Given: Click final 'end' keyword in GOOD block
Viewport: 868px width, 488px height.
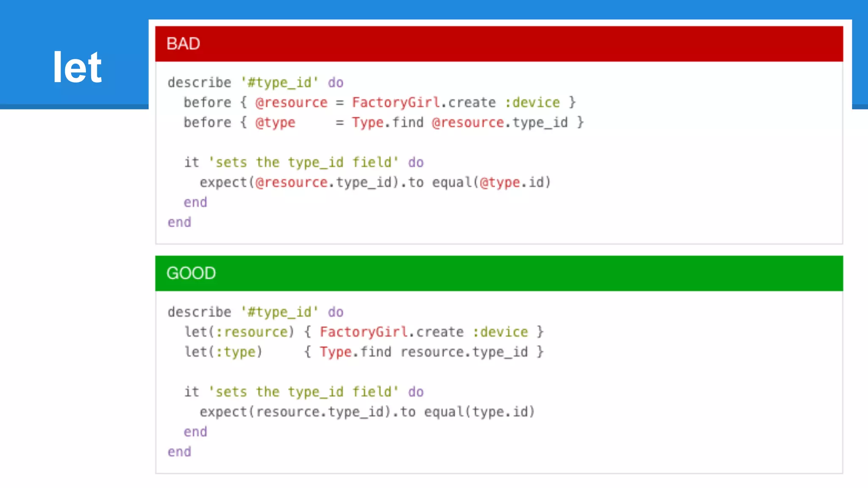Looking at the screenshot, I should pyautogui.click(x=179, y=452).
